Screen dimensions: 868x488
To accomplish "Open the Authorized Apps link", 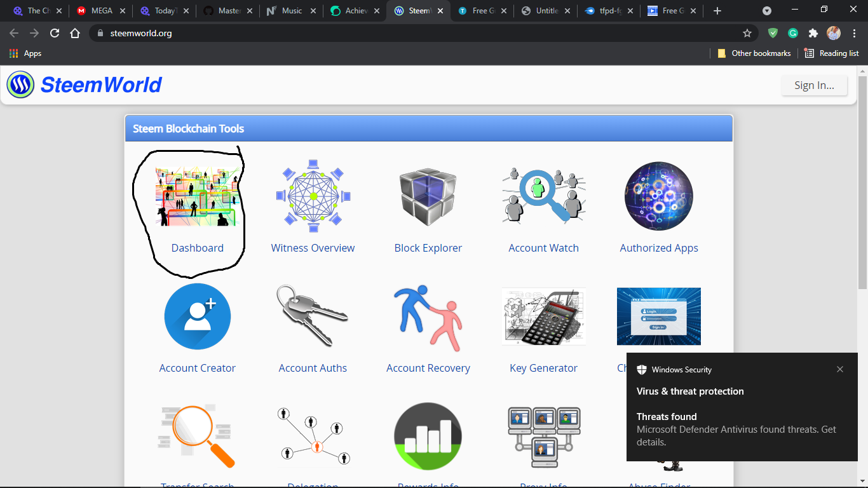I will pyautogui.click(x=659, y=248).
